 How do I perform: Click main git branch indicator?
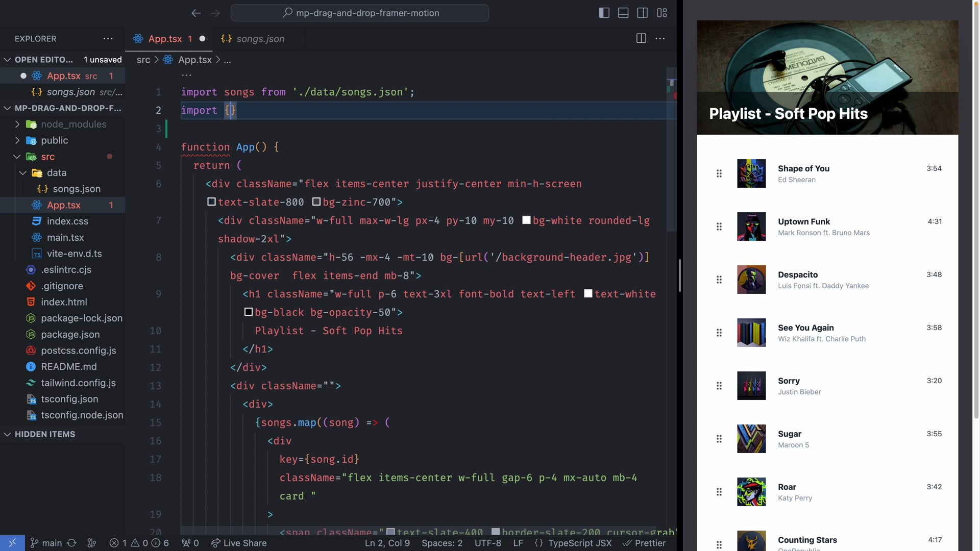[x=46, y=543]
